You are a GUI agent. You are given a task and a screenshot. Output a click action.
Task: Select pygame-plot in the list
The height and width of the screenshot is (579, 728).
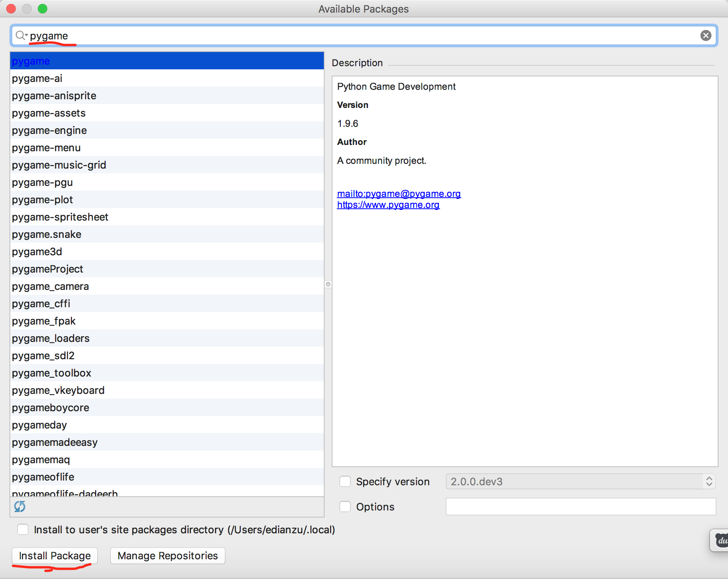[x=167, y=200]
